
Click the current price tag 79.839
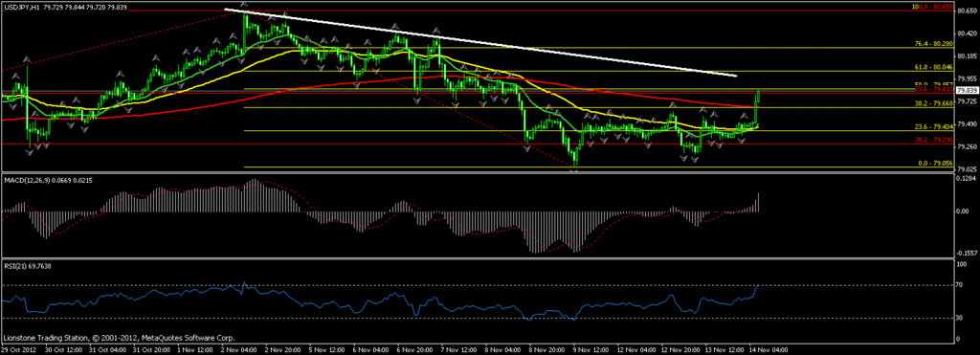tap(967, 90)
